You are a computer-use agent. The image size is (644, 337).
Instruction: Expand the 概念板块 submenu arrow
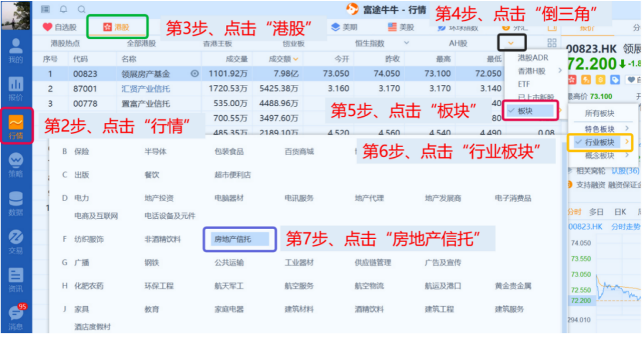coord(627,155)
